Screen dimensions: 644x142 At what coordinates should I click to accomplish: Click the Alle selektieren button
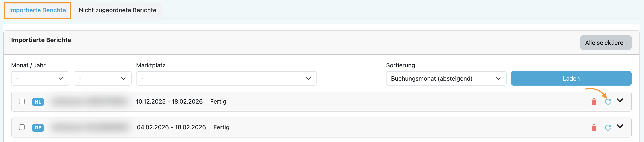606,43
